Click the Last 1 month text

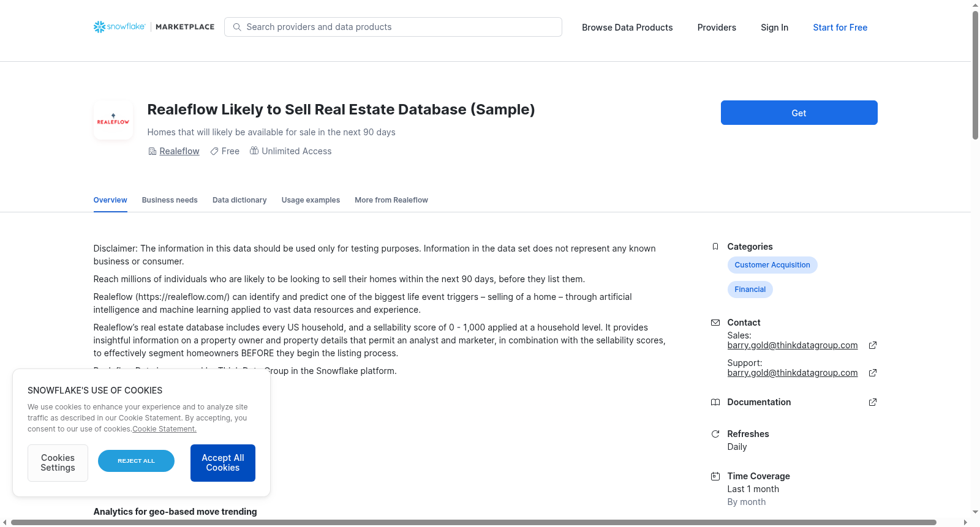coord(753,489)
